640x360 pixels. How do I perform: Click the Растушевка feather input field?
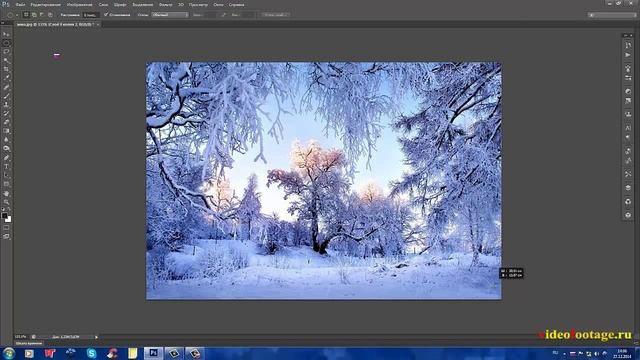tap(91, 15)
